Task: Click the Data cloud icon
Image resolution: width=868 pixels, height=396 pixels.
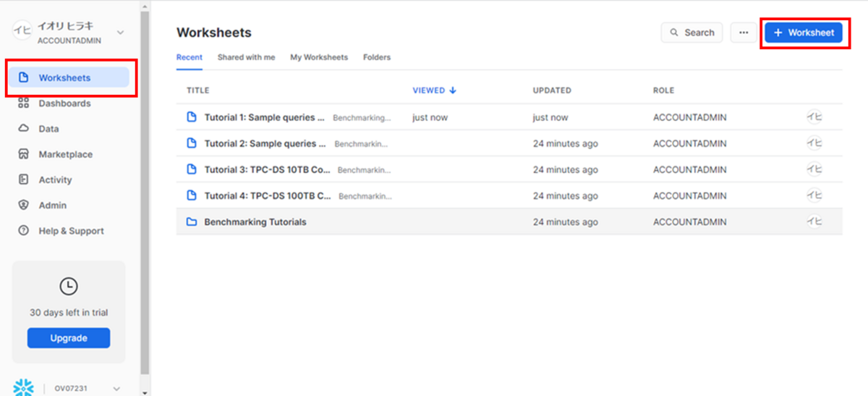Action: click(23, 129)
